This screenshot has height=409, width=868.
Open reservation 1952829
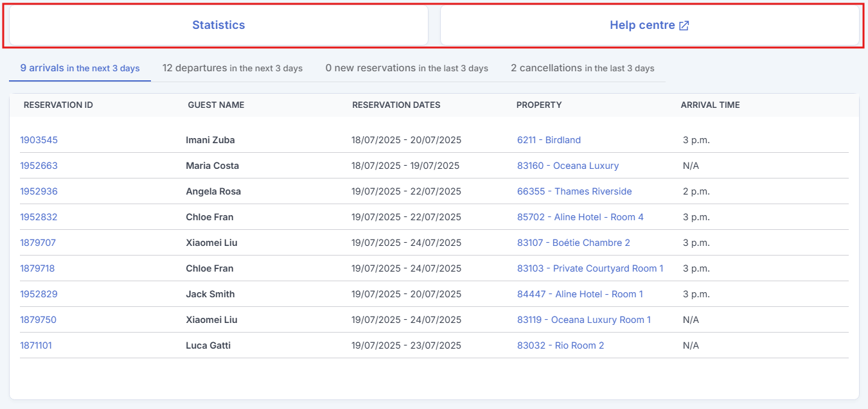click(39, 294)
